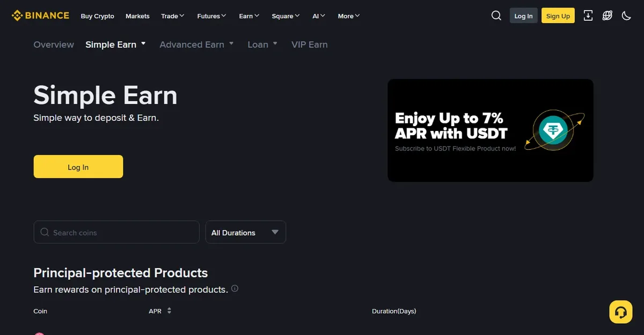The image size is (644, 335).
Task: Switch to the Simple Earn tab
Action: (111, 45)
